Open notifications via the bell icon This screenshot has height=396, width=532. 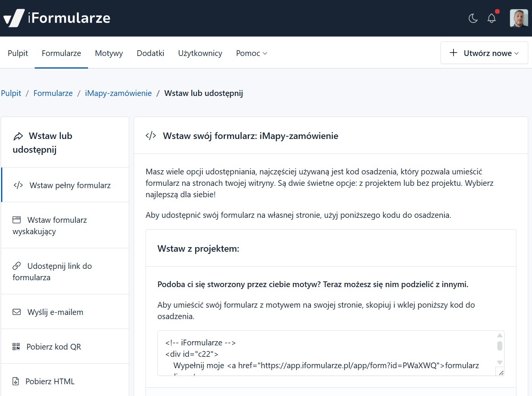coord(492,18)
